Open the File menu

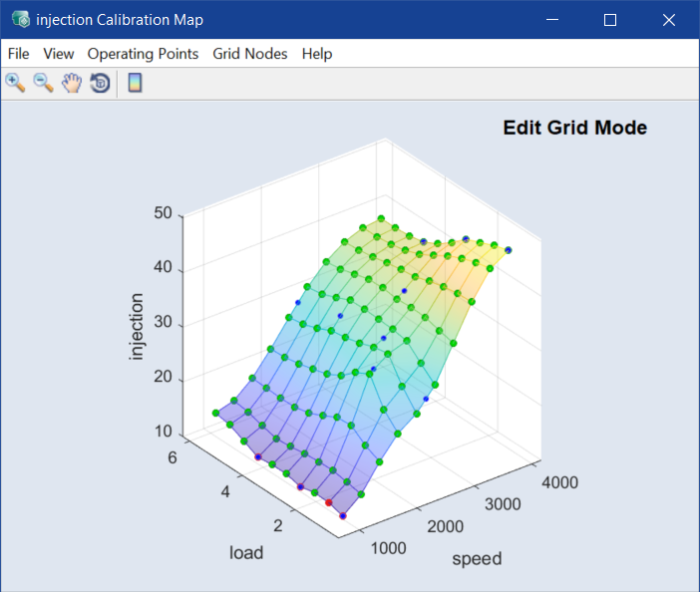click(x=18, y=54)
